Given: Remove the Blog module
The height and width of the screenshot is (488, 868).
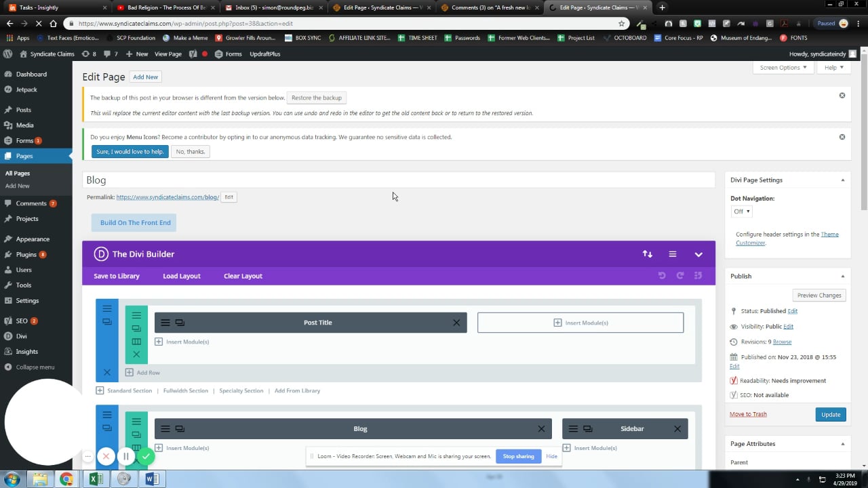Looking at the screenshot, I should pyautogui.click(x=541, y=429).
